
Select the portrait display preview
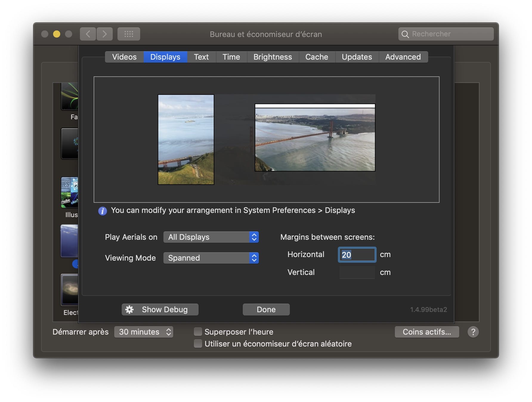pyautogui.click(x=186, y=140)
